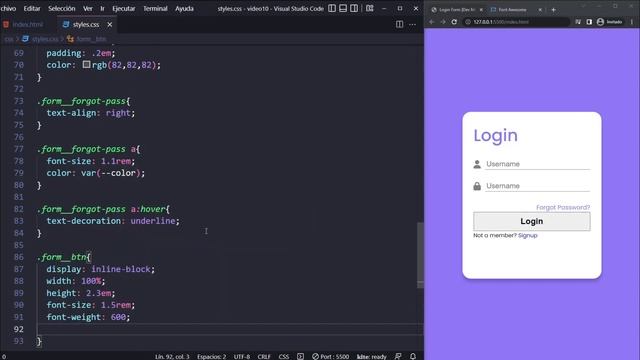The height and width of the screenshot is (360, 640).
Task: Click translate icon in browser toolbar
Action: point(578,22)
